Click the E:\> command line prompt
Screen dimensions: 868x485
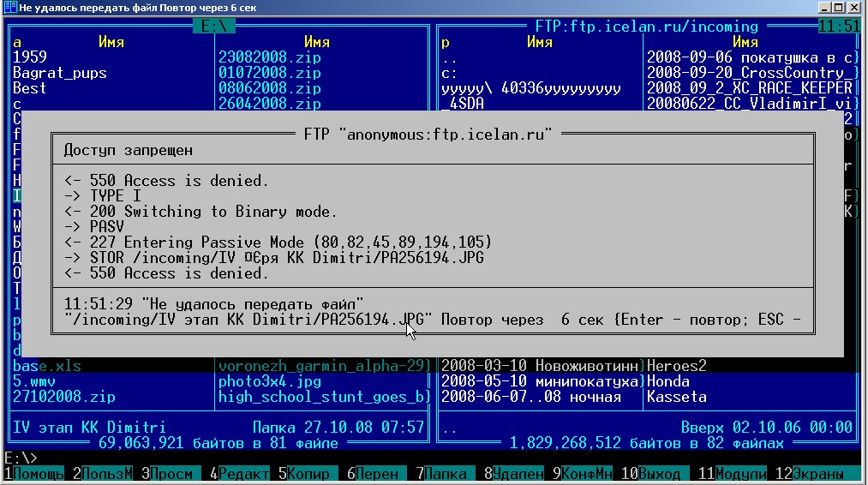click(21, 458)
